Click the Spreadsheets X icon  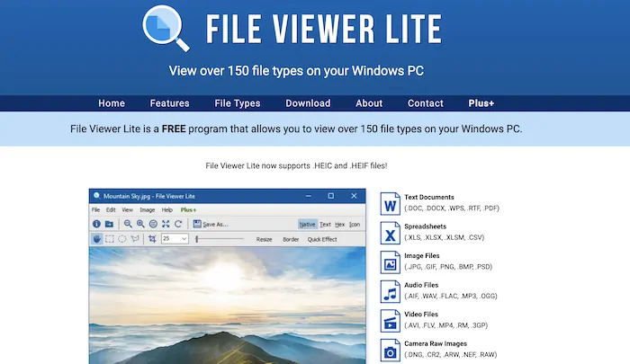(x=390, y=233)
